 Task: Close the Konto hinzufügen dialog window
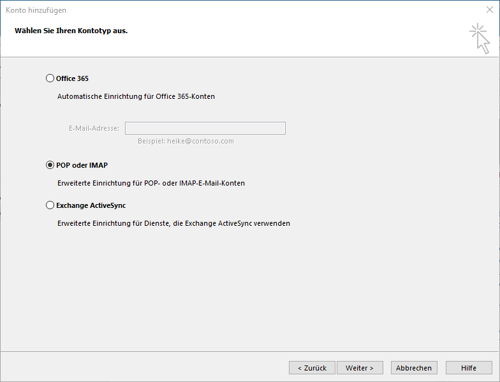pos(489,10)
